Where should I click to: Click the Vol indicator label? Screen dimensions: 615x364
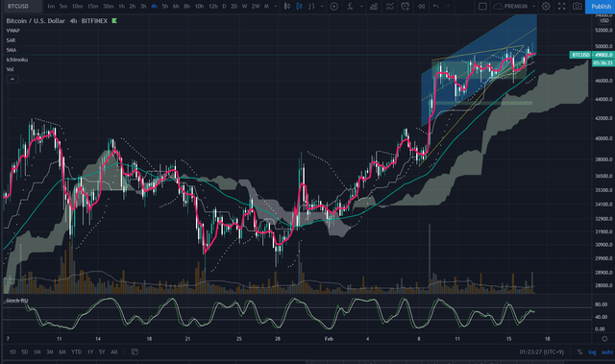pos(10,69)
